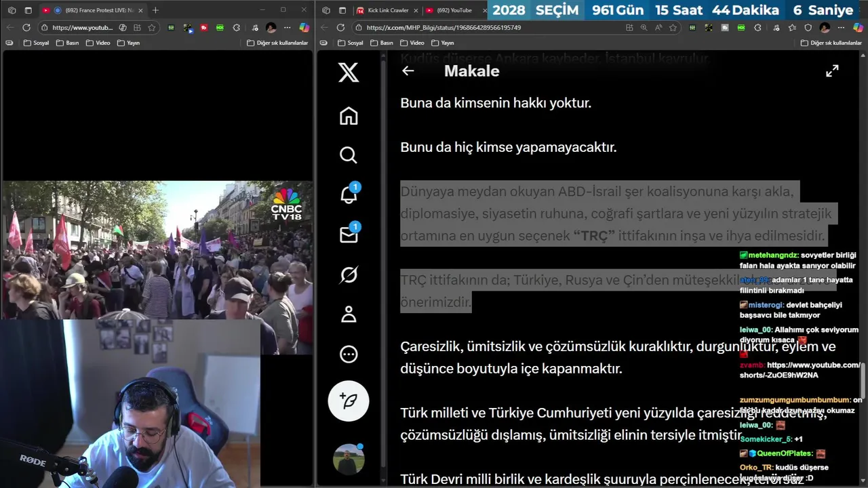Click the x.com page vertical scrollbar
This screenshot has height=488, width=868.
[x=863, y=380]
